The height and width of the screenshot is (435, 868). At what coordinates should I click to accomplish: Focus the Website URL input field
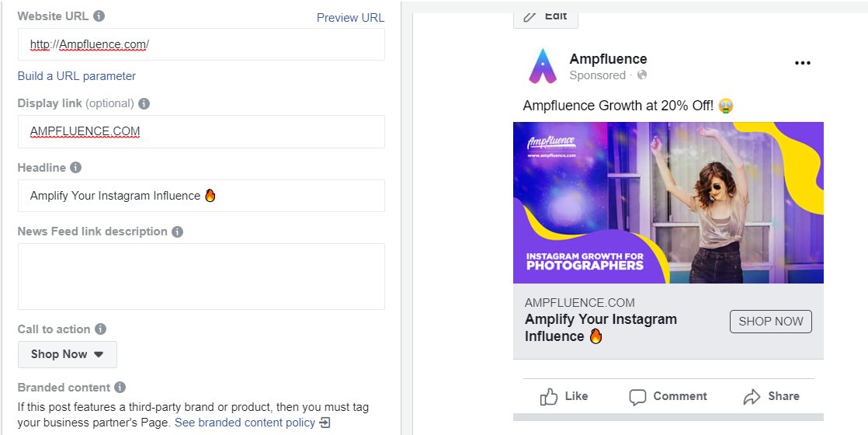pyautogui.click(x=201, y=45)
